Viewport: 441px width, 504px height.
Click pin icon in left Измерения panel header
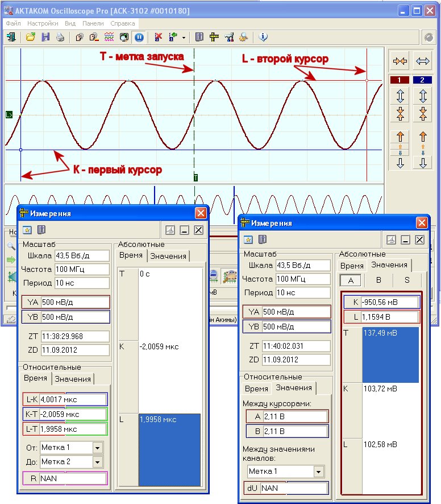[x=170, y=230]
